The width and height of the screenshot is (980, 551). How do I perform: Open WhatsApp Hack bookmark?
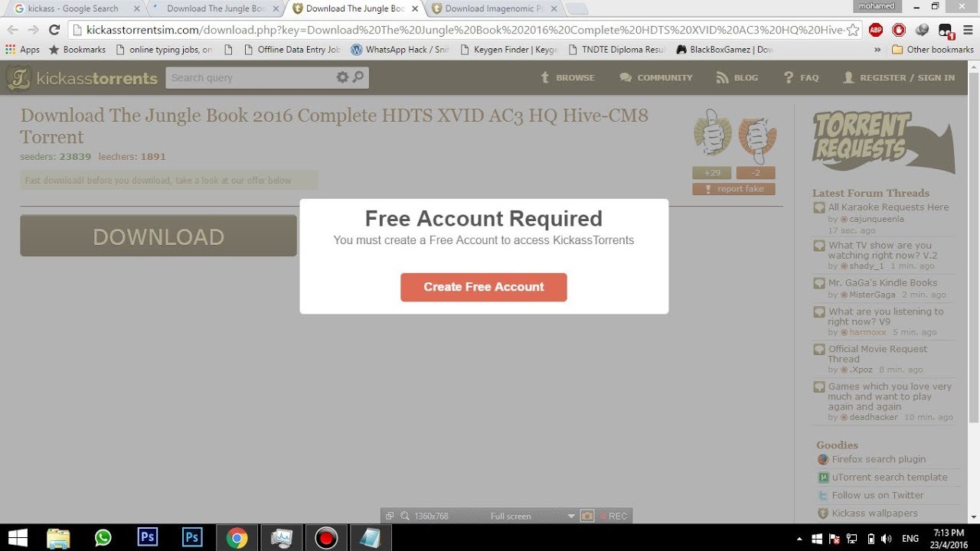point(400,49)
